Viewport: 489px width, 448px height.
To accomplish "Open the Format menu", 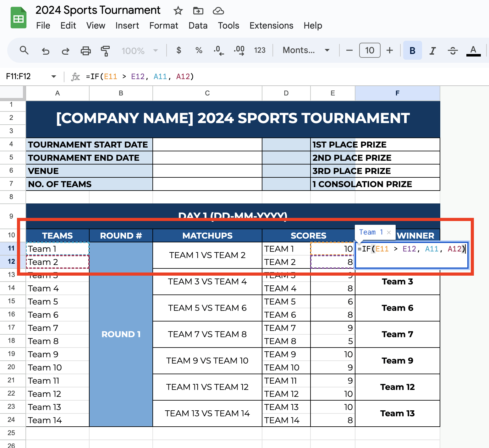I will coord(163,26).
